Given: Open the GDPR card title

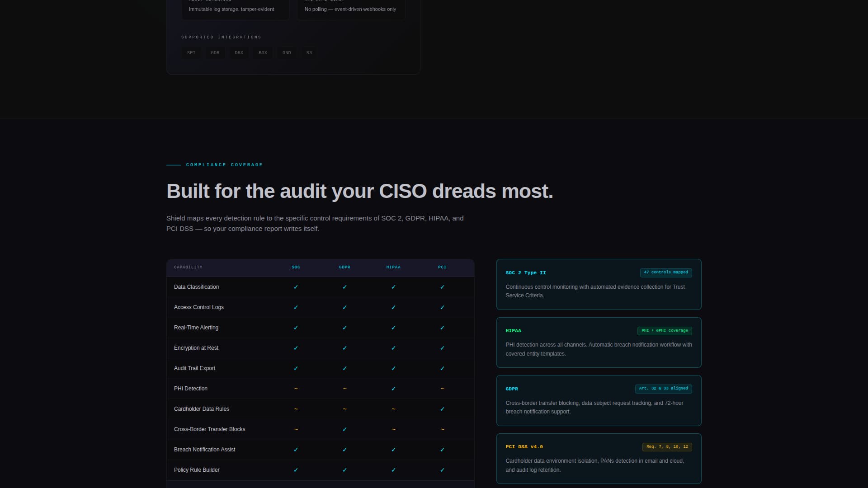Looking at the screenshot, I should pyautogui.click(x=512, y=389).
